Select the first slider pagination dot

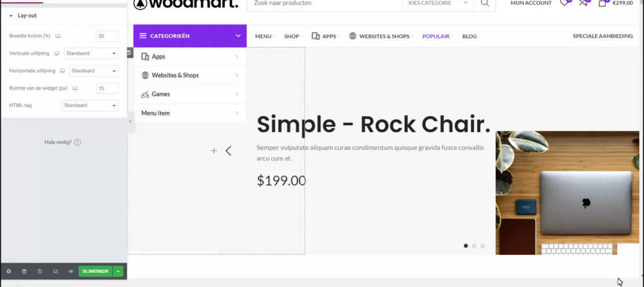466,246
